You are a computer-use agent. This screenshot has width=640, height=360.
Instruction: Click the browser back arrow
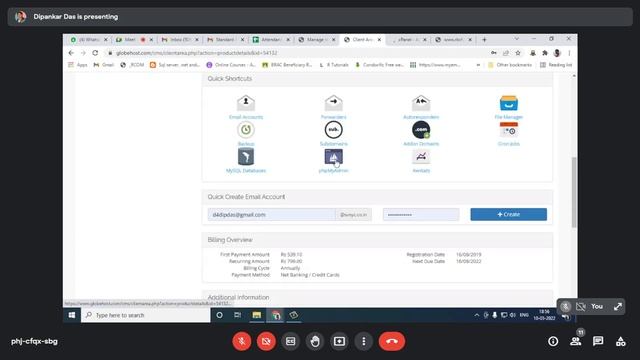tap(71, 53)
